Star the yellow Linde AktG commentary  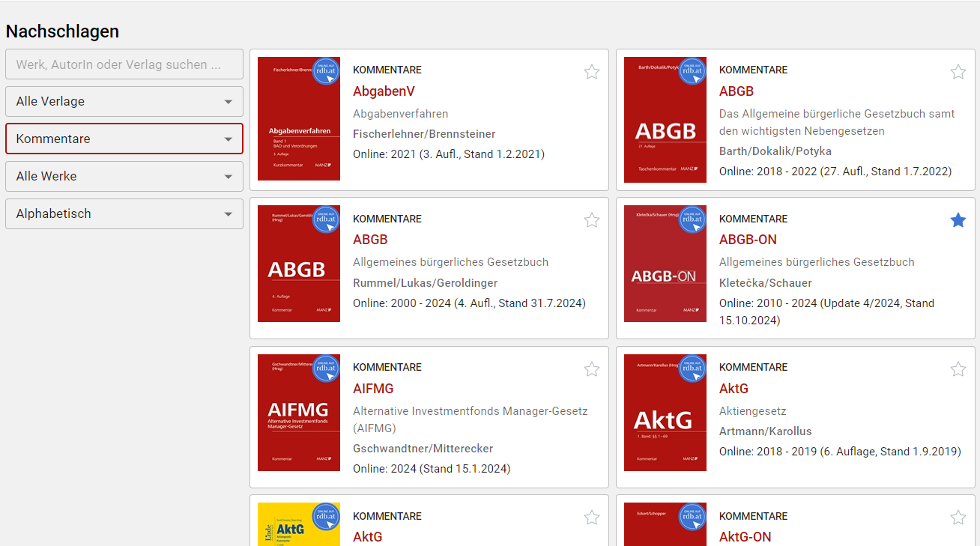pos(592,518)
